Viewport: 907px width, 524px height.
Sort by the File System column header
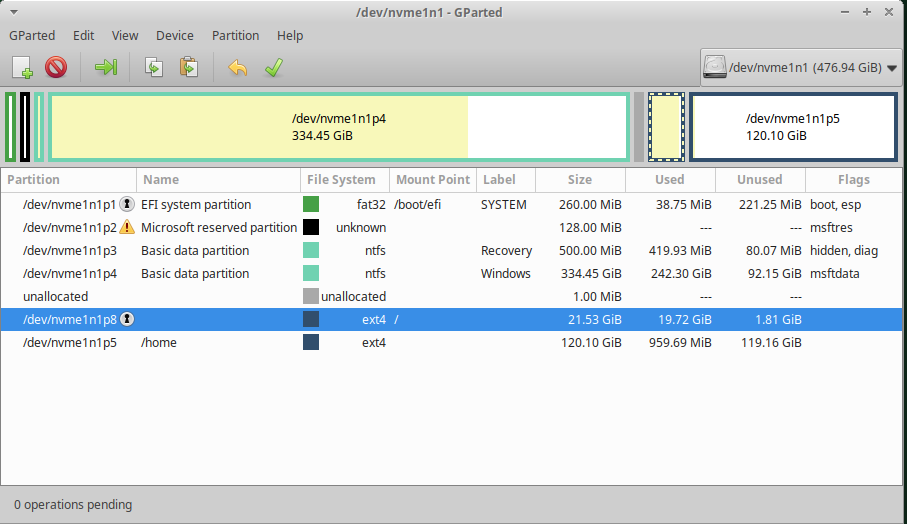pos(341,180)
